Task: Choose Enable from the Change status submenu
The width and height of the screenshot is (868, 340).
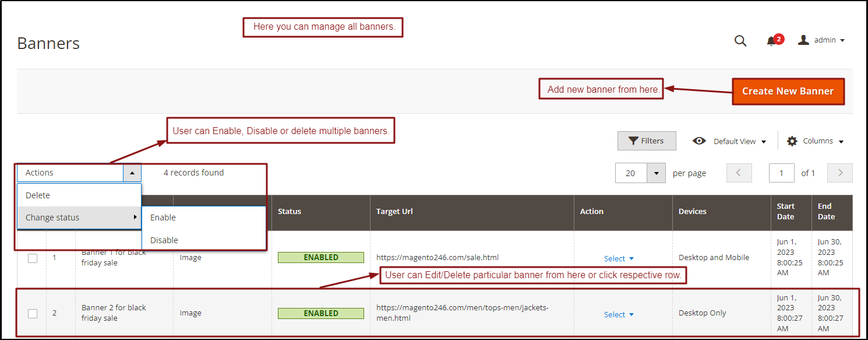Action: pyautogui.click(x=162, y=217)
